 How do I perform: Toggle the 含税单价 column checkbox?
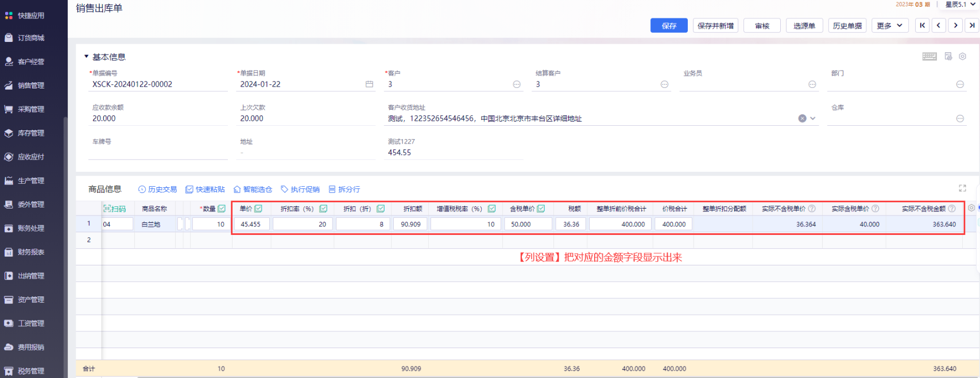pos(541,209)
